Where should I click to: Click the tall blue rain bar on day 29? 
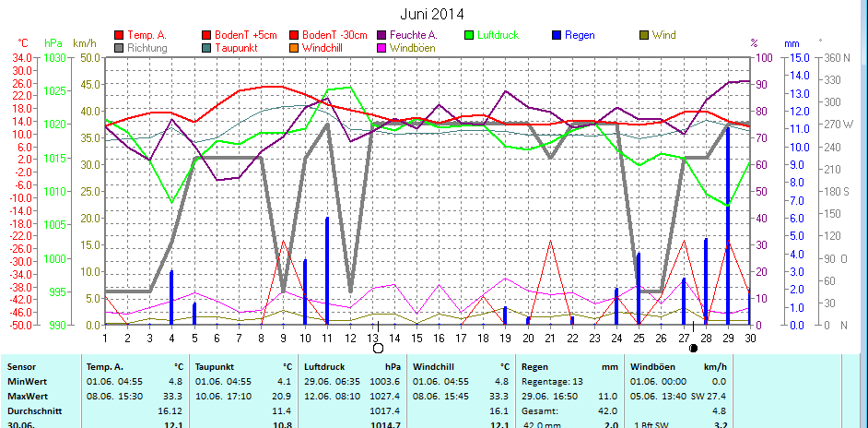click(x=728, y=226)
